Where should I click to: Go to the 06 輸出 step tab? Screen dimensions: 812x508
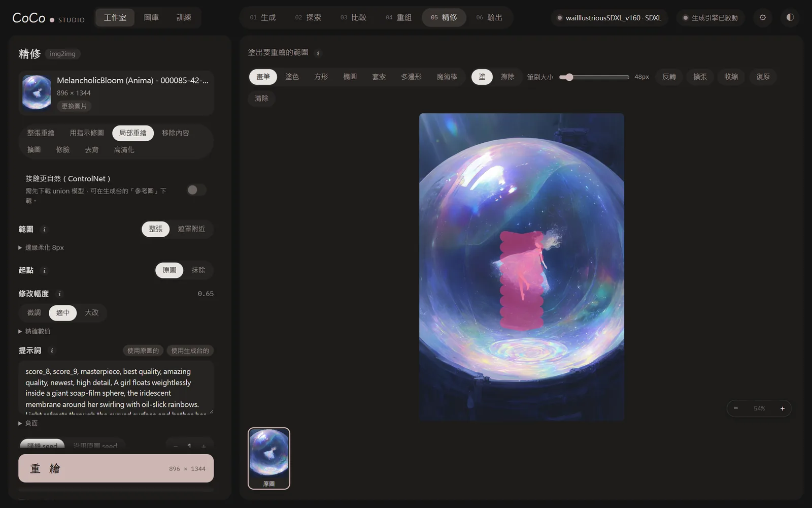(x=489, y=17)
